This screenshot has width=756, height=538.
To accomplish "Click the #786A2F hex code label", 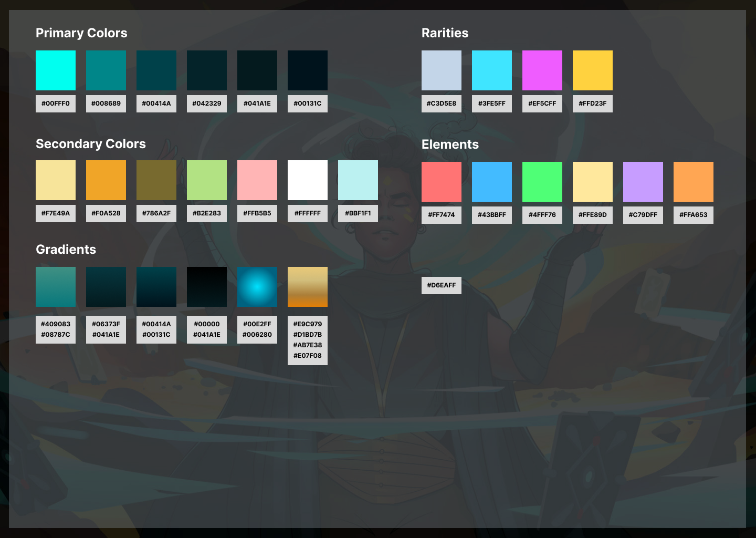I will pyautogui.click(x=156, y=213).
